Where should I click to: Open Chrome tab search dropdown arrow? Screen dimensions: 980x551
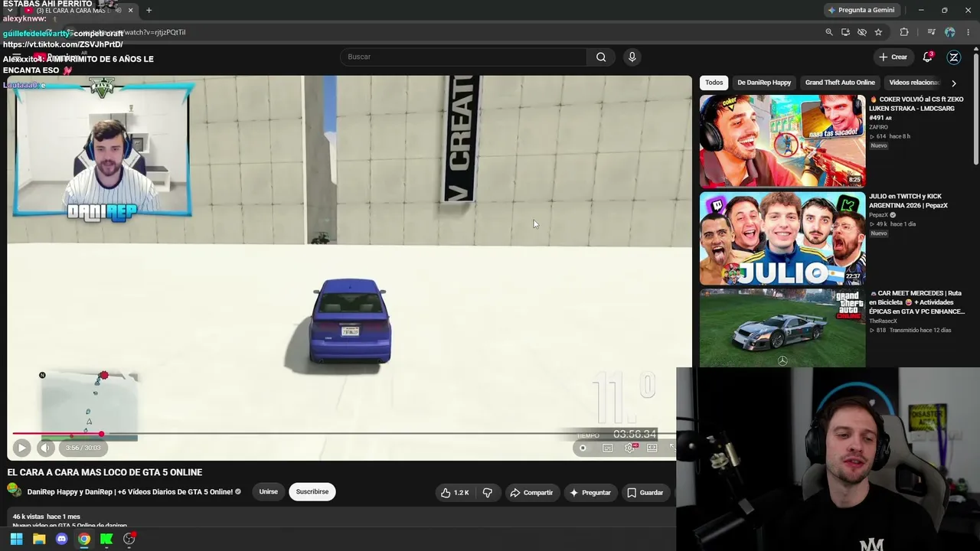[x=10, y=10]
